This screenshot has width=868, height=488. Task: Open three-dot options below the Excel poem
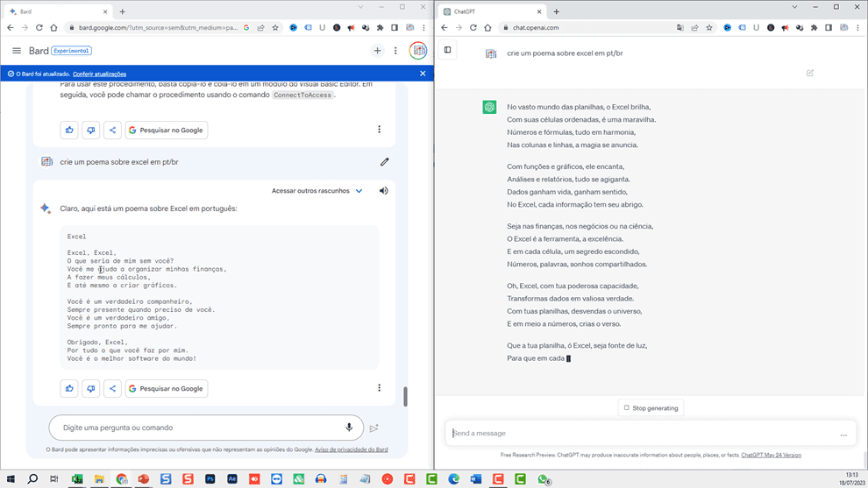379,388
